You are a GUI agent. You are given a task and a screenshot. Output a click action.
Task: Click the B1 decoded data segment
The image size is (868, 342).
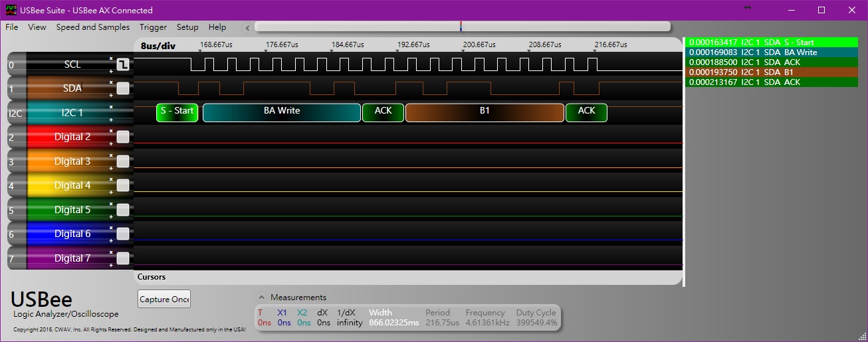click(485, 113)
